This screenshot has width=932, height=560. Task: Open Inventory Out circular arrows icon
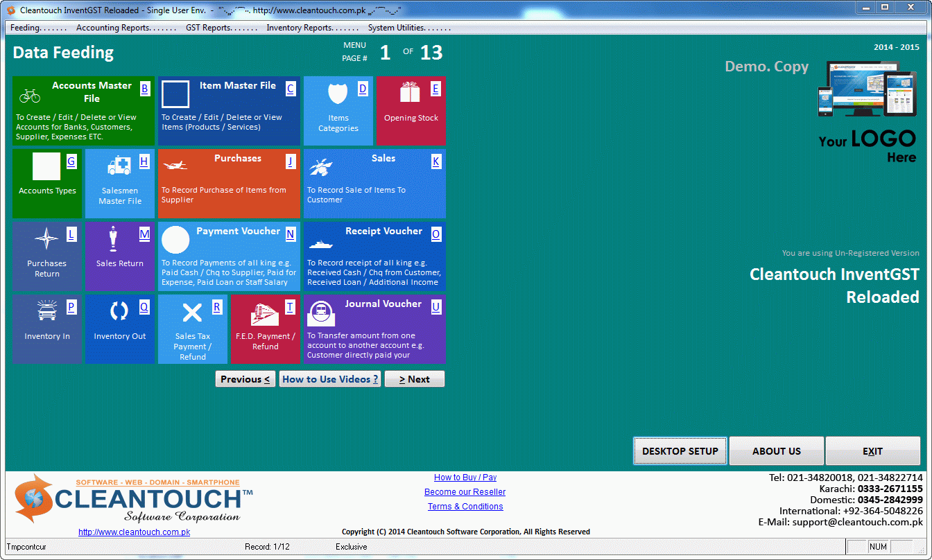coord(119,312)
